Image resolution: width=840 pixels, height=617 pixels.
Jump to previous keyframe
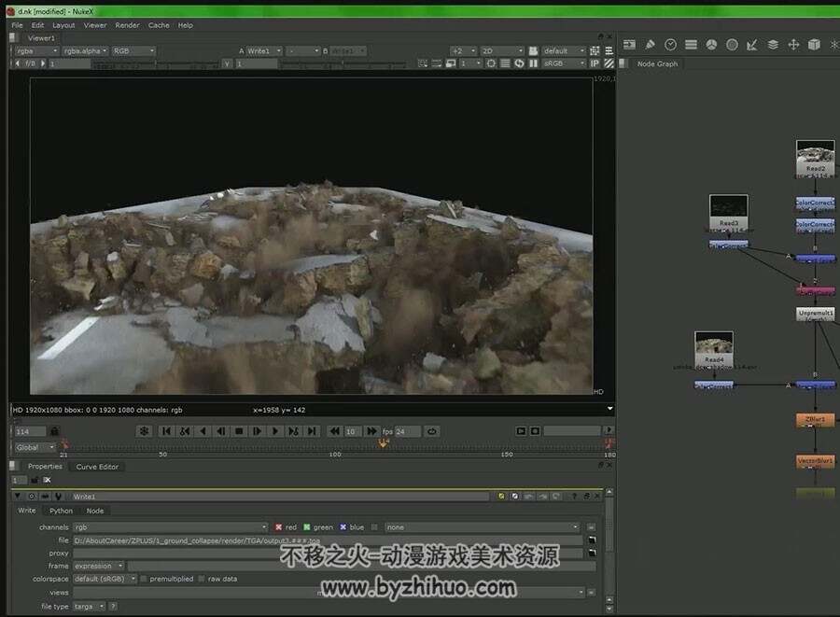click(x=184, y=431)
